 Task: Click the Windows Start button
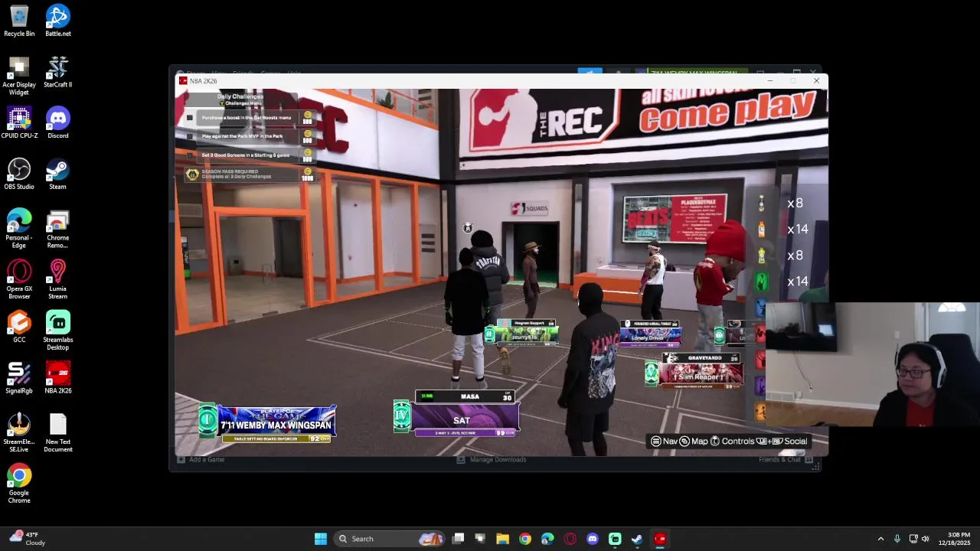321,539
